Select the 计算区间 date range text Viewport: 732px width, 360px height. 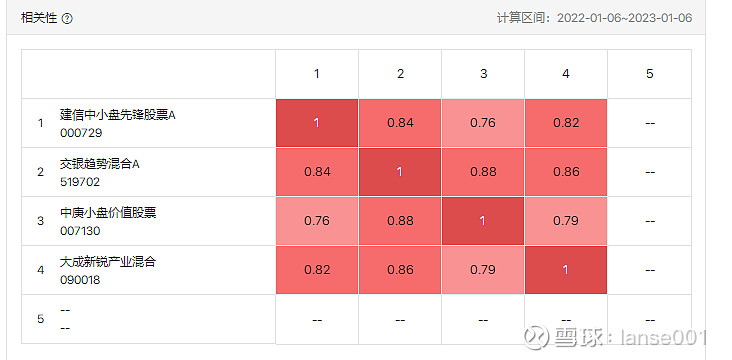pos(594,18)
